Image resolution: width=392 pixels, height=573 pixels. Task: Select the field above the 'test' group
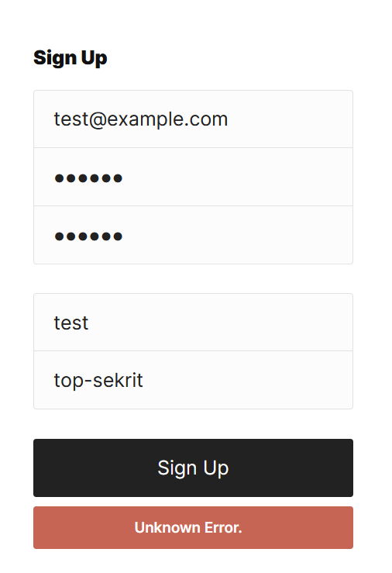click(193, 235)
